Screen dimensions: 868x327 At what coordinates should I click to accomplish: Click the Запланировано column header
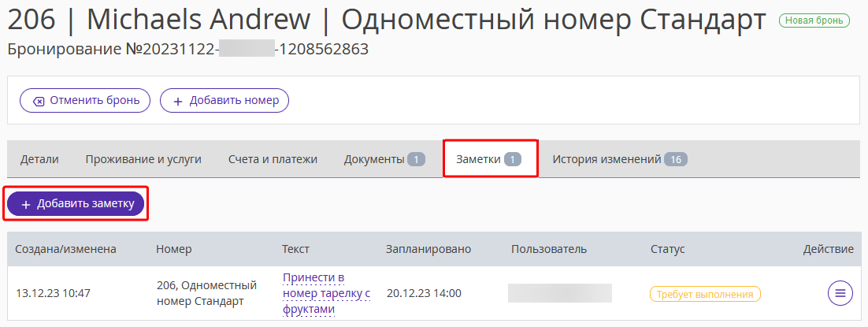428,250
